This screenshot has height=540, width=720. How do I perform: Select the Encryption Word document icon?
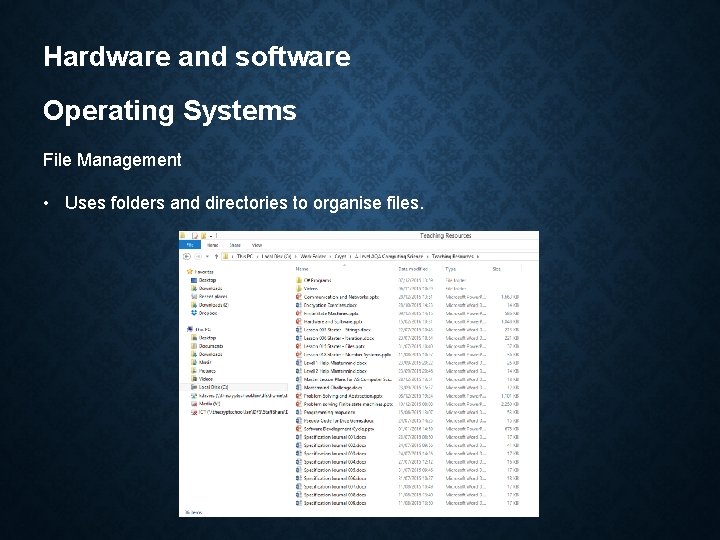point(299,305)
